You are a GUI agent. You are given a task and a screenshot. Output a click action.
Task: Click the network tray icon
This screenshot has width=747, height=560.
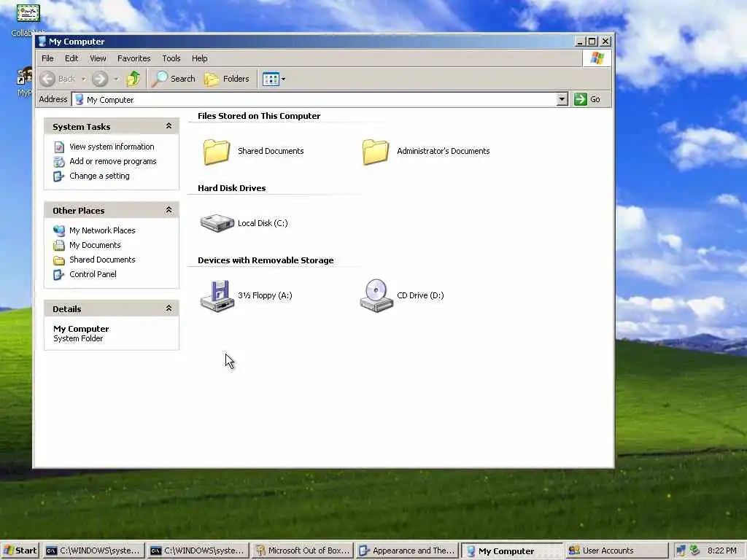tap(681, 551)
